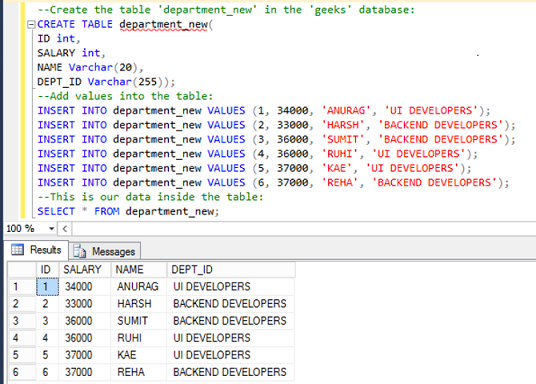Image resolution: width=536 pixels, height=384 pixels.
Task: Collapse the CREATE TABLE code block
Action: (31, 24)
